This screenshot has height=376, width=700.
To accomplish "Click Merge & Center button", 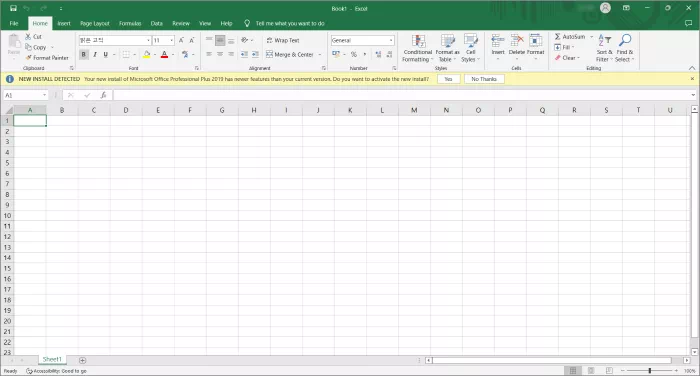I will (x=290, y=54).
